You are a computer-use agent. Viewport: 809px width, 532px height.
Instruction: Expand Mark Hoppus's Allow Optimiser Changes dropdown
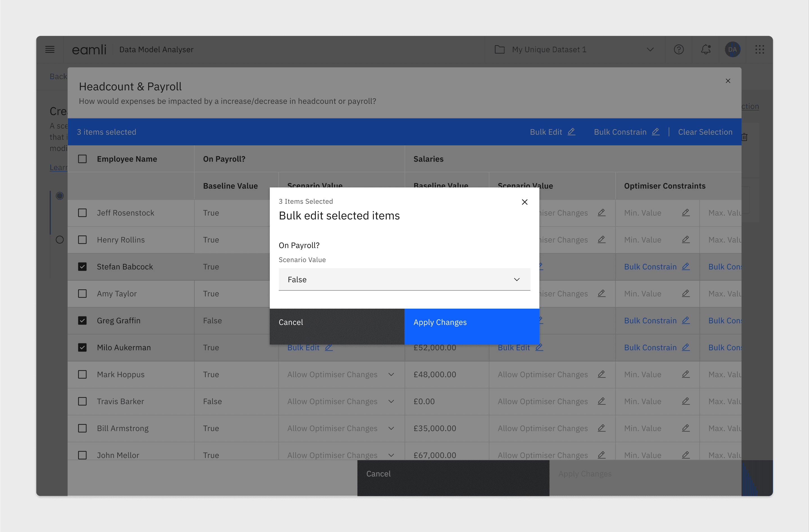pyautogui.click(x=391, y=374)
